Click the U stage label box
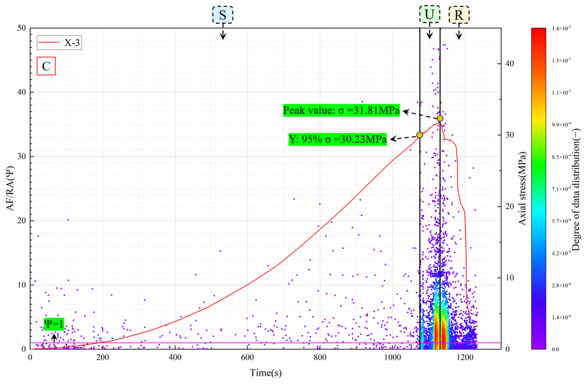 tap(430, 14)
